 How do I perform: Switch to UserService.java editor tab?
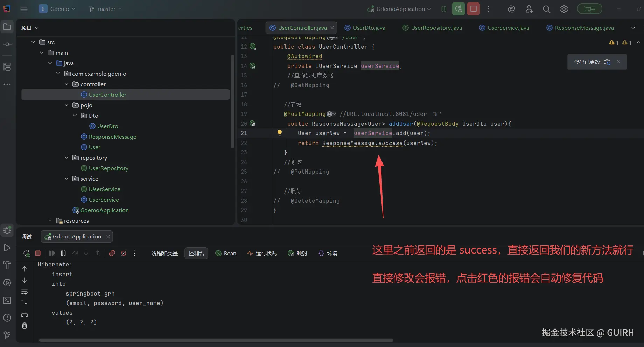pos(504,28)
